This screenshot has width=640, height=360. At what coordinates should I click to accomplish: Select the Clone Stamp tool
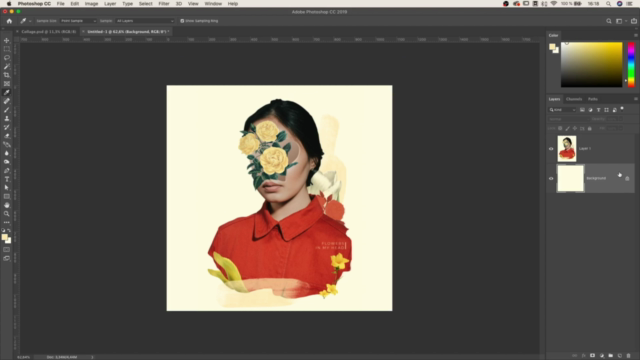click(x=7, y=118)
